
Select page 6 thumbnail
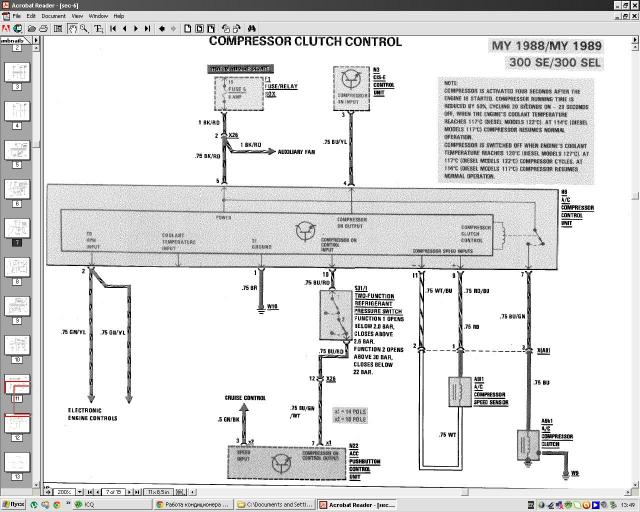(x=17, y=189)
